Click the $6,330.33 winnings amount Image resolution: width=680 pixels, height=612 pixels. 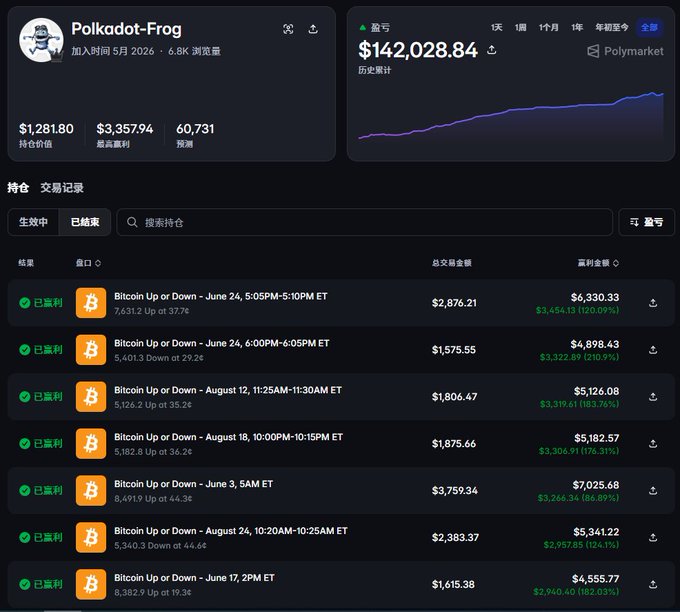tap(595, 297)
